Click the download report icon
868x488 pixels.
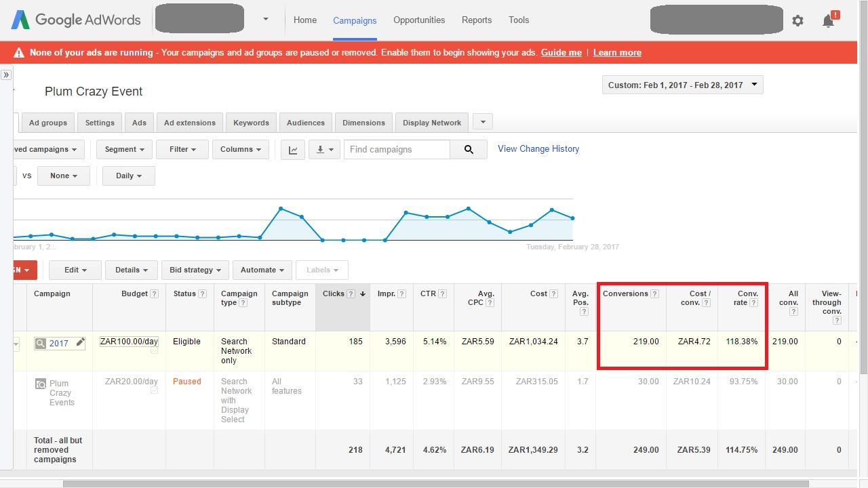pyautogui.click(x=324, y=150)
